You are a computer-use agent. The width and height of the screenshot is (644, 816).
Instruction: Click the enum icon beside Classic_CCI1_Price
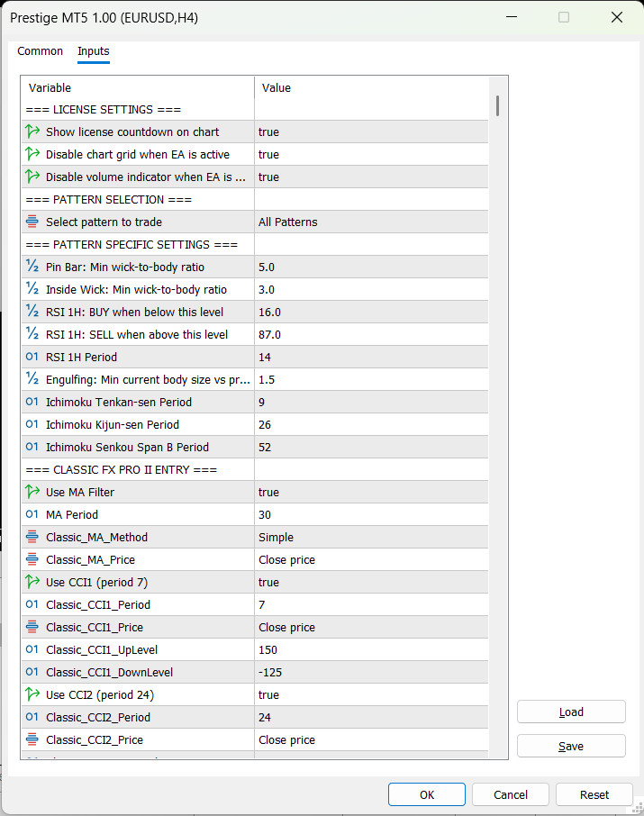pos(32,627)
